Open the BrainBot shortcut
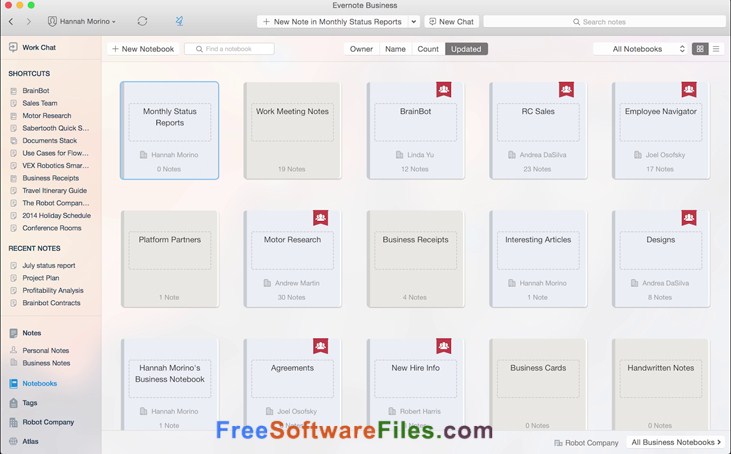The image size is (731, 454). (35, 90)
